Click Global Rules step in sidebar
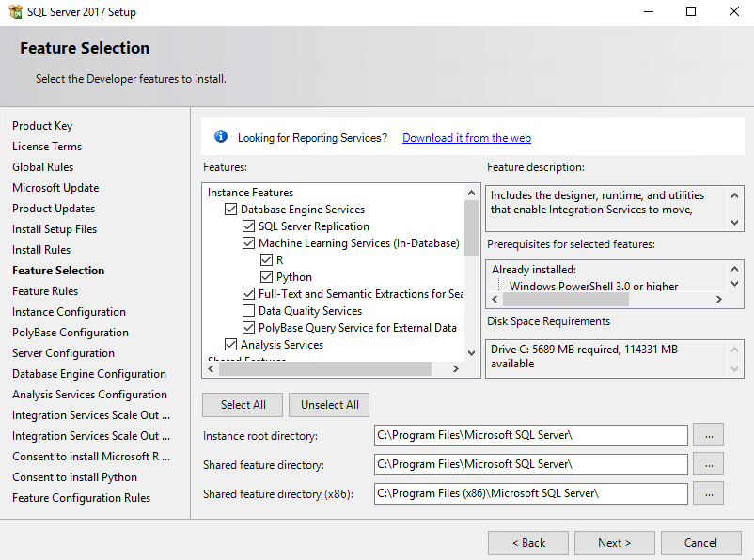Image resolution: width=754 pixels, height=560 pixels. pos(43,167)
